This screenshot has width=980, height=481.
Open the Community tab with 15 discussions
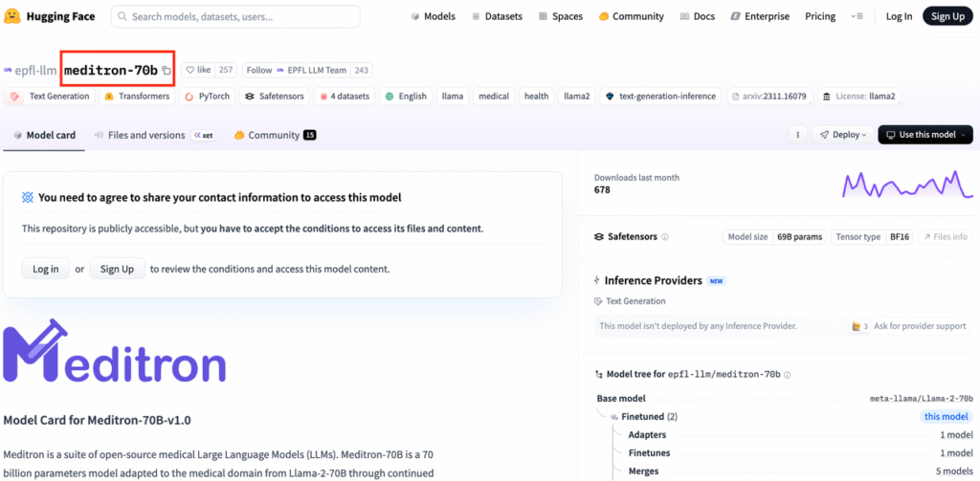(275, 136)
